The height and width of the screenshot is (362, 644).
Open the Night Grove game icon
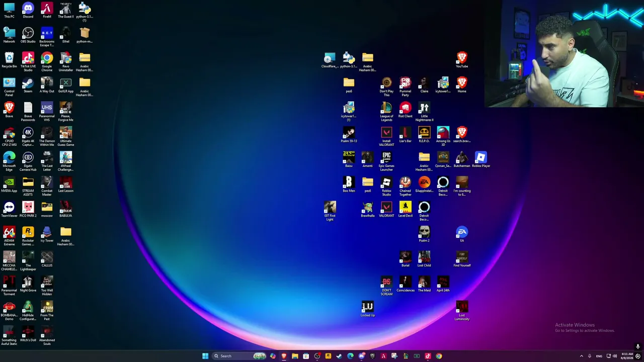pos(28,284)
